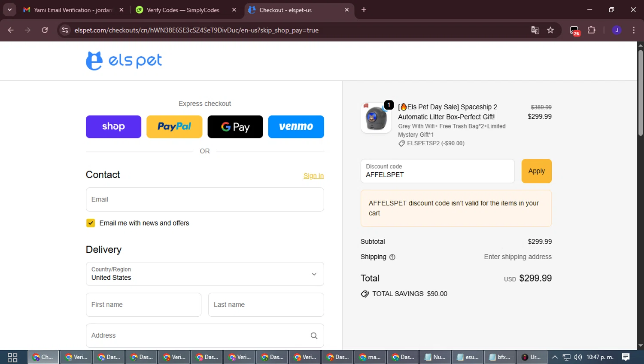Click the Subtotal $299.99 amount

pyautogui.click(x=540, y=242)
